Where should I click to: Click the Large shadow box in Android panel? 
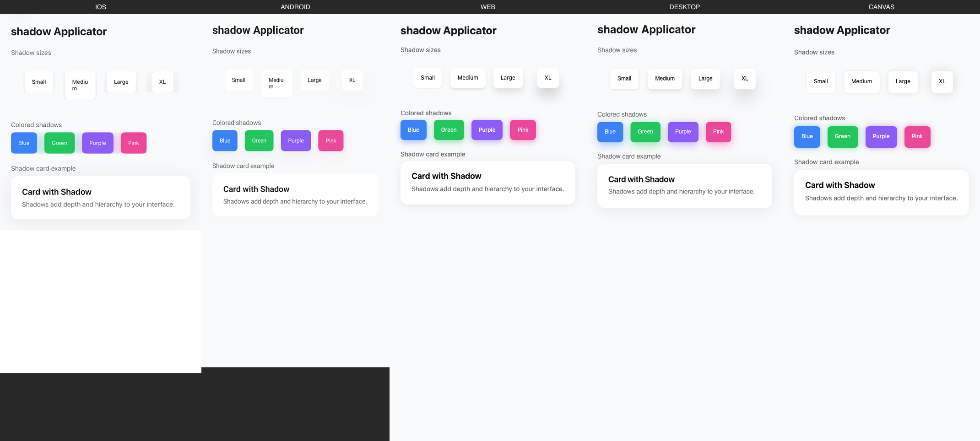314,80
